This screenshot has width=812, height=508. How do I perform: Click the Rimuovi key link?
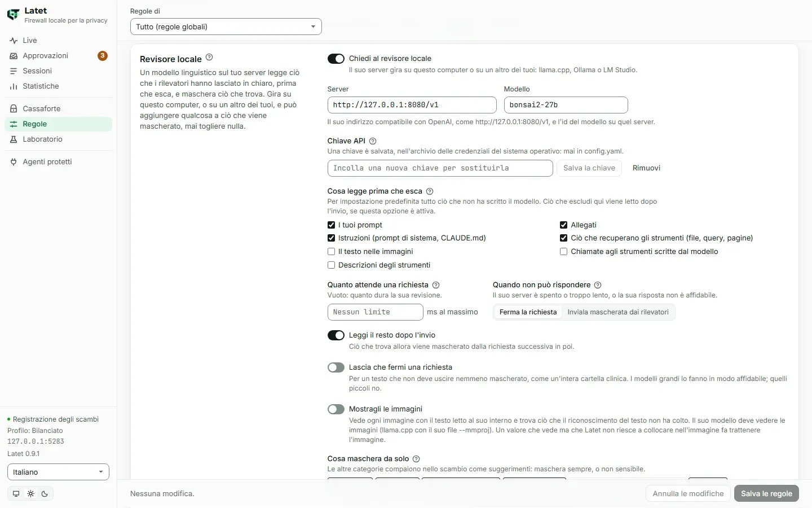coord(646,168)
